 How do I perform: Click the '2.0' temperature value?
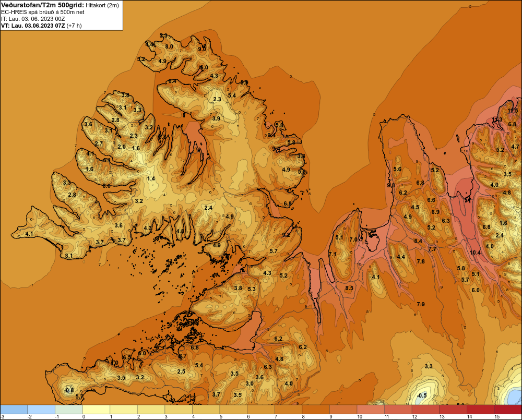122,147
